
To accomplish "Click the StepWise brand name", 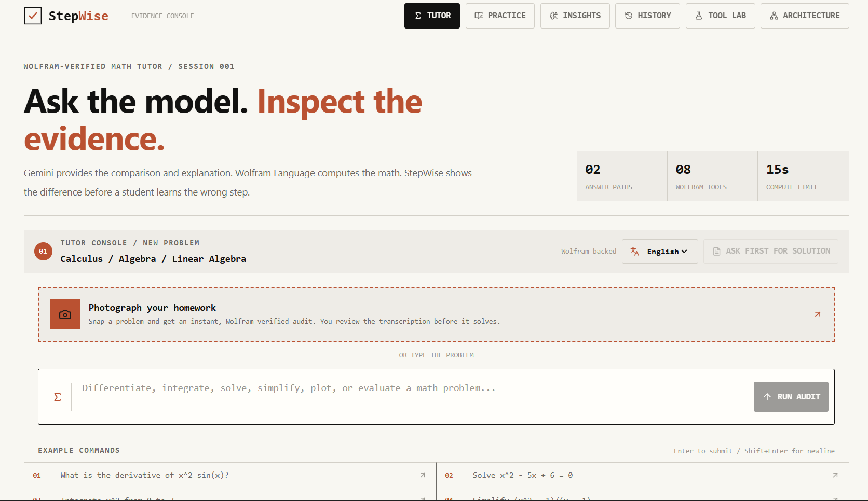I will [78, 16].
